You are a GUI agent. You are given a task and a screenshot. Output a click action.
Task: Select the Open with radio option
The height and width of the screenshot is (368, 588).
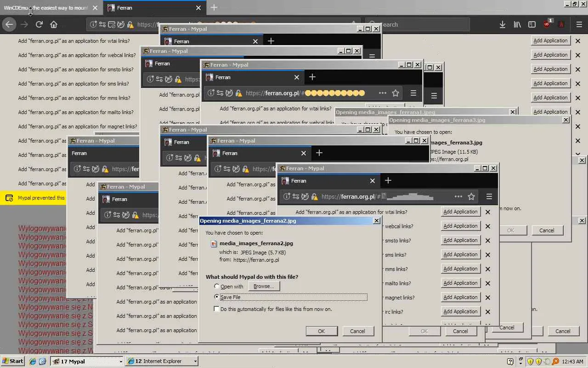(x=217, y=287)
